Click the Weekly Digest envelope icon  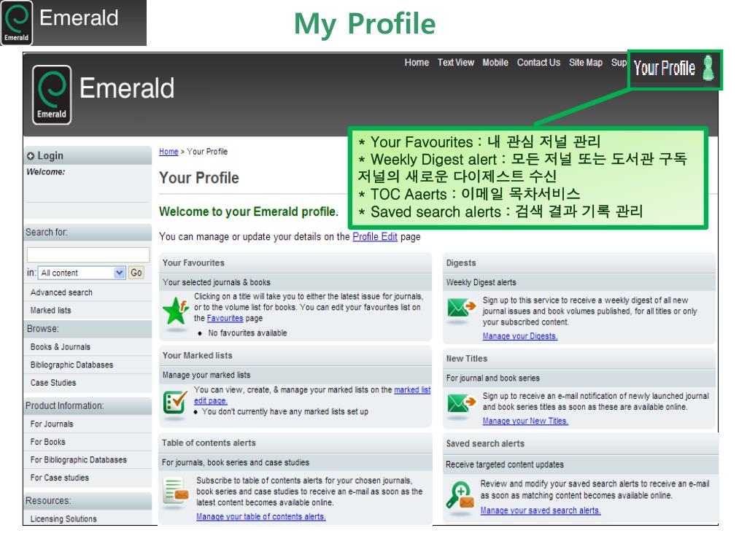click(462, 307)
